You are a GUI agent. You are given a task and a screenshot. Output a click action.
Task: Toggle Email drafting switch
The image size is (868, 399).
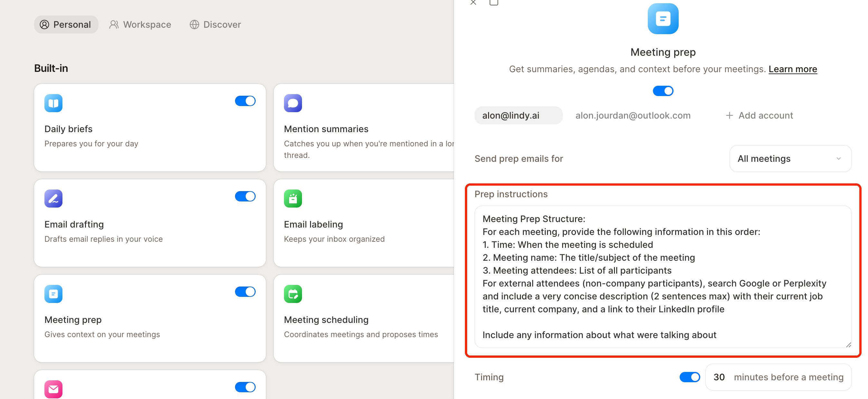click(245, 196)
